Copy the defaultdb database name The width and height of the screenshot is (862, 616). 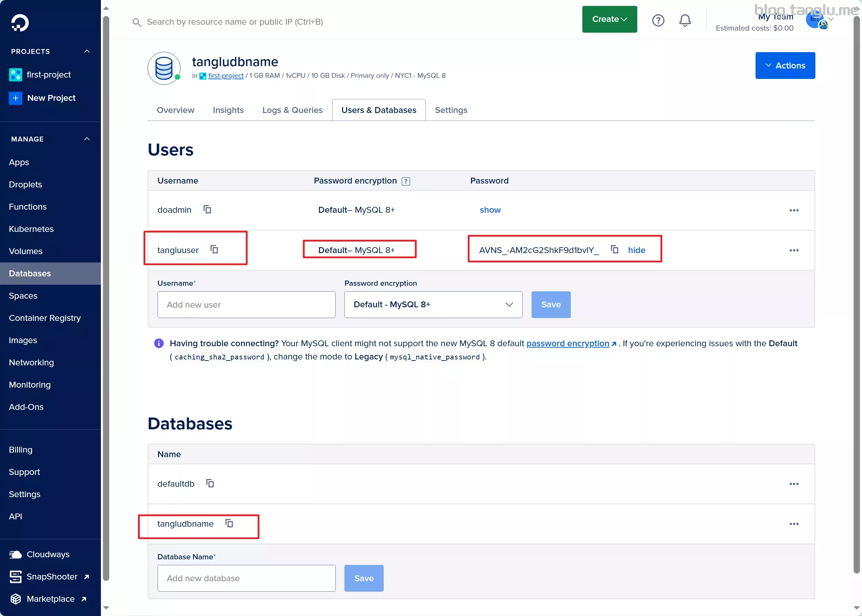pyautogui.click(x=210, y=483)
